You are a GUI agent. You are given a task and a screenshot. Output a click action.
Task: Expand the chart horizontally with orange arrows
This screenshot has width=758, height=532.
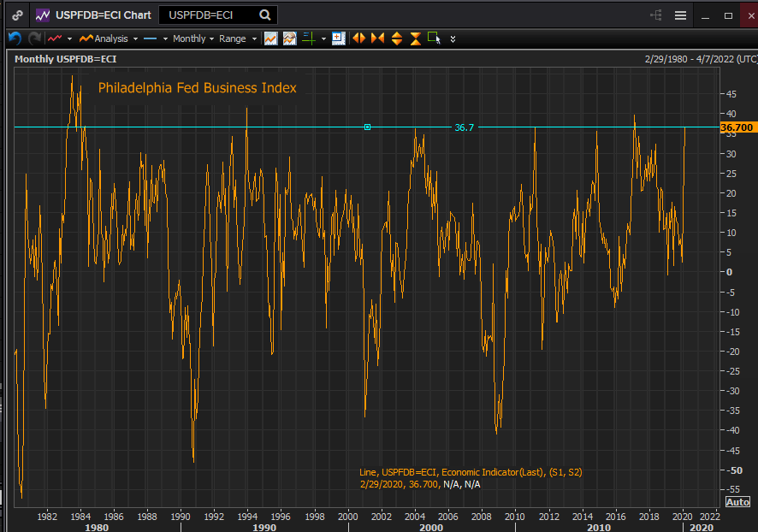358,38
